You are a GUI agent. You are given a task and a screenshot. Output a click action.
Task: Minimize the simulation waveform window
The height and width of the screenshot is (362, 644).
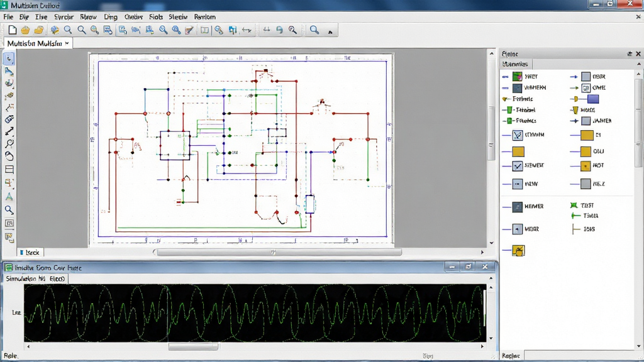[x=452, y=266]
